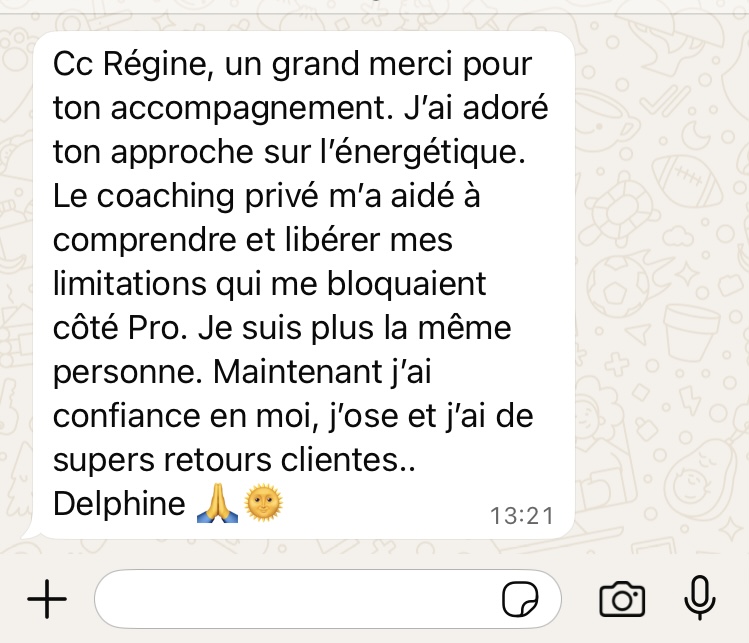Tap the sun face emoji
Image resolution: width=749 pixels, height=643 pixels.
(x=263, y=503)
